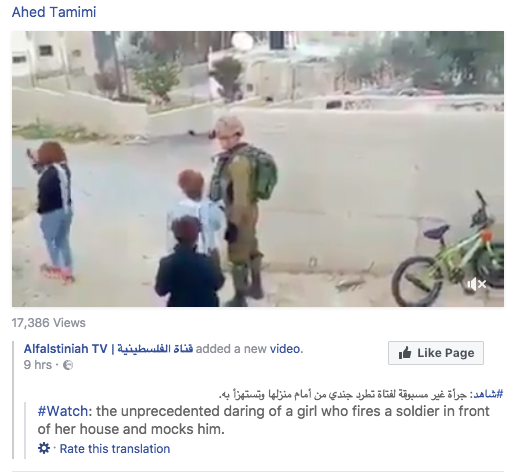514x474 pixels.
Task: Open translation settings gear icon
Action: pyautogui.click(x=44, y=448)
